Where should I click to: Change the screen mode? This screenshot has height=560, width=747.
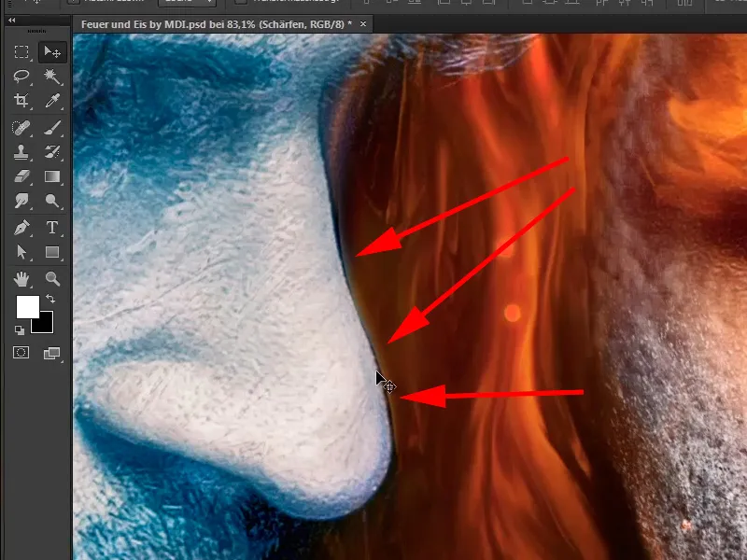coord(52,353)
